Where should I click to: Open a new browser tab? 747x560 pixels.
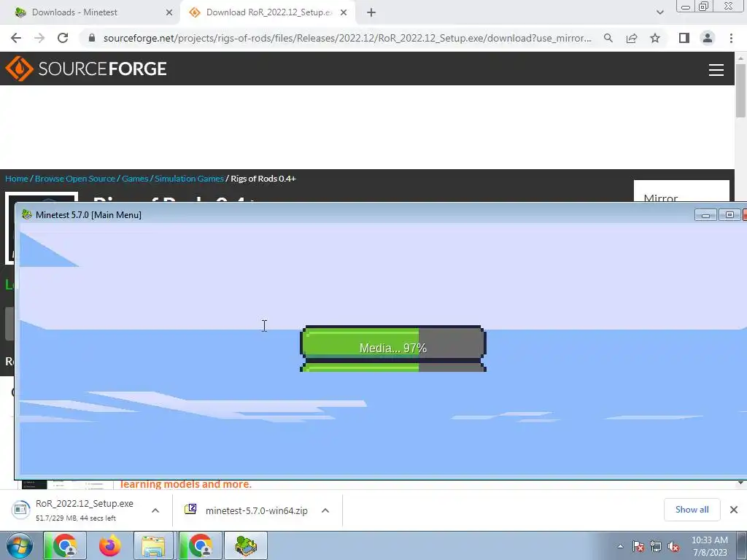371,12
